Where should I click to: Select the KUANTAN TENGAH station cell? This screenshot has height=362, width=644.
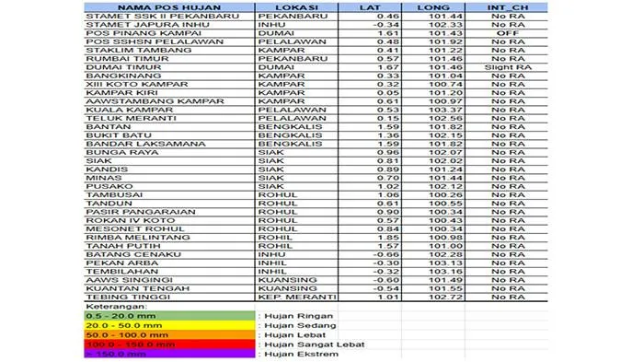point(169,288)
